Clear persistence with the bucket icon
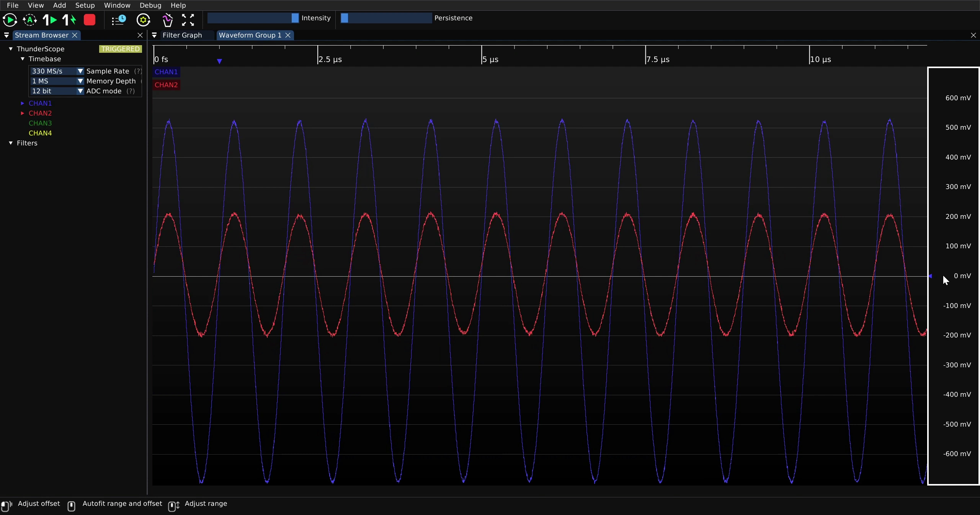 point(167,20)
